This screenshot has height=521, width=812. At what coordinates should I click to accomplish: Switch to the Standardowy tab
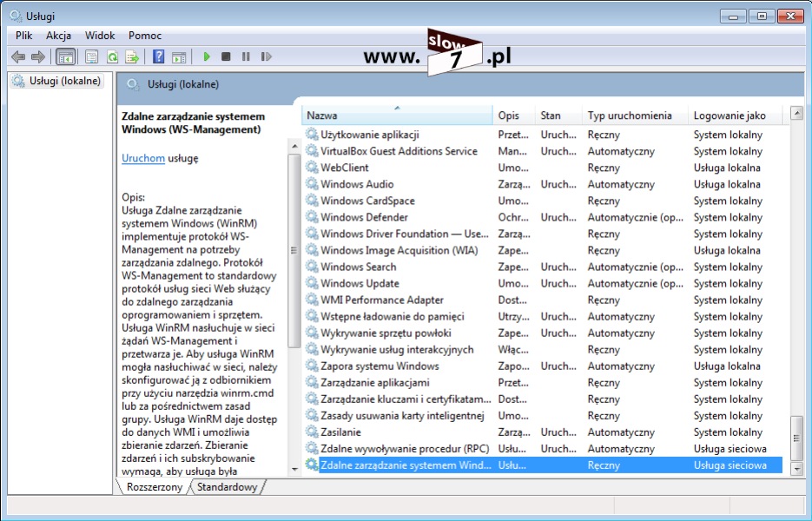click(227, 487)
